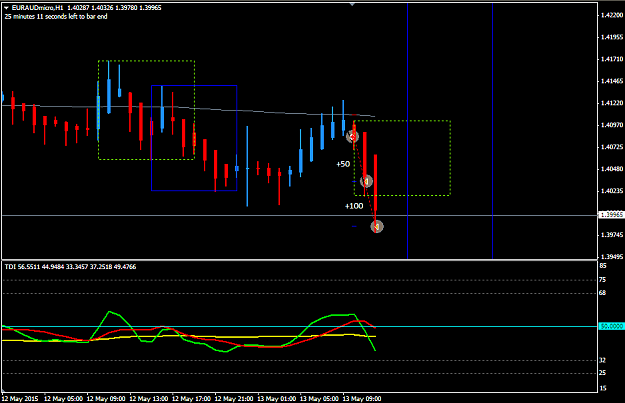
Task: Click the bar end countdown text
Action: pyautogui.click(x=56, y=16)
